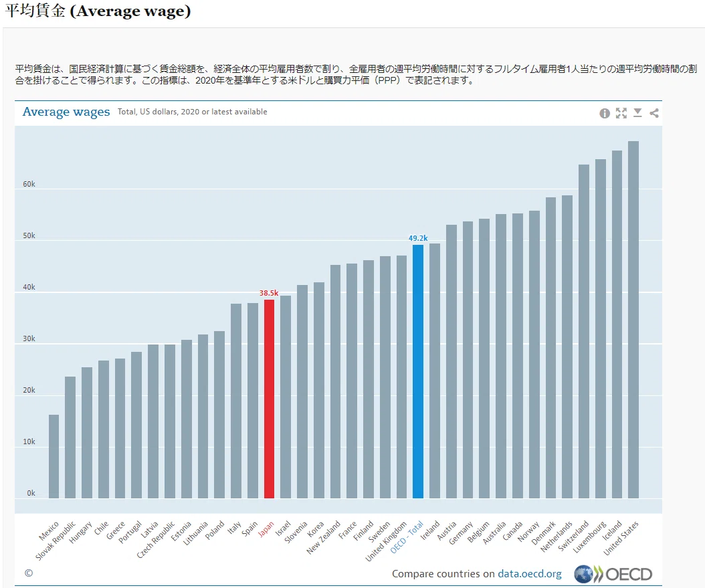
Task: Click the Iceland bar
Action: pos(617,324)
